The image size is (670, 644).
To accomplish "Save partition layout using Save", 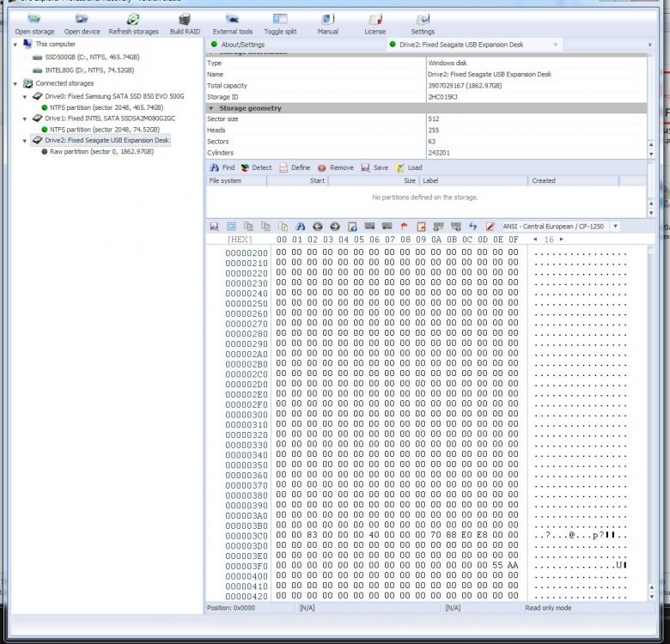I will point(375,167).
